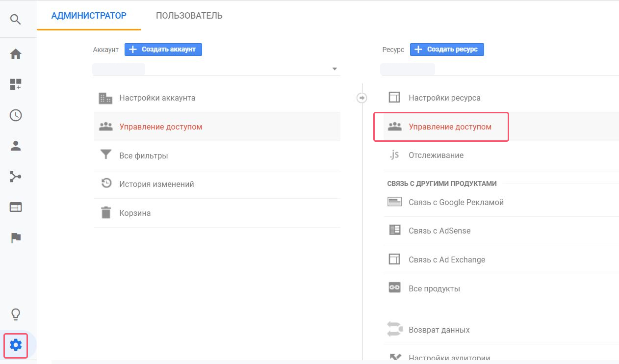Screen dimensions: 619x364
Task: Click the Создать ресурс button
Action: [447, 50]
